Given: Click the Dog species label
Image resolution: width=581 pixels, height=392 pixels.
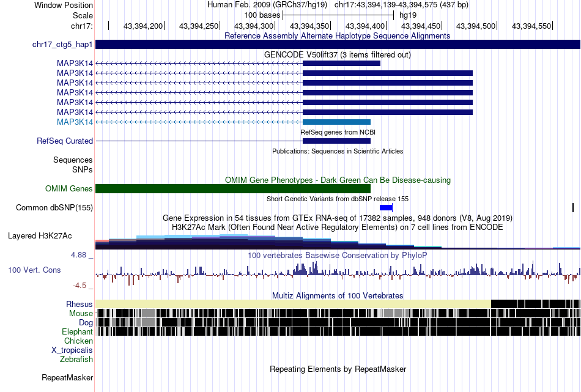Looking at the screenshot, I should point(86,323).
